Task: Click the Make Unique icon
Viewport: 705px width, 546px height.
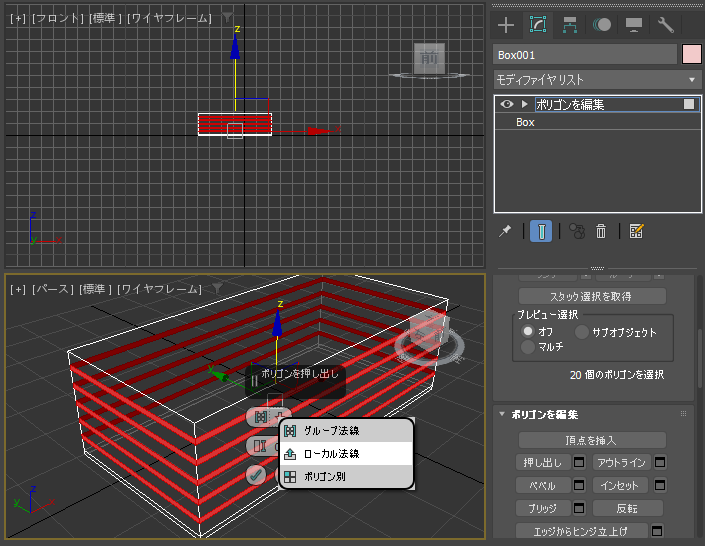Action: (x=577, y=231)
